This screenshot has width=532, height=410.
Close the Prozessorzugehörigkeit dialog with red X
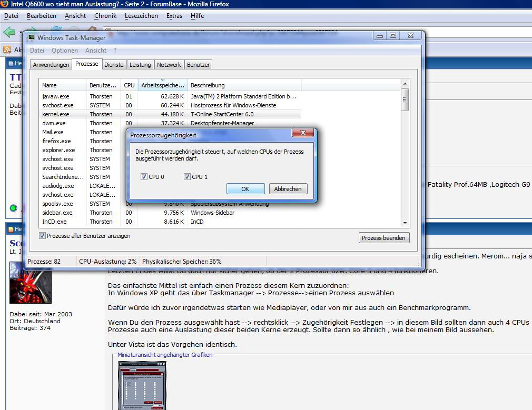click(303, 133)
